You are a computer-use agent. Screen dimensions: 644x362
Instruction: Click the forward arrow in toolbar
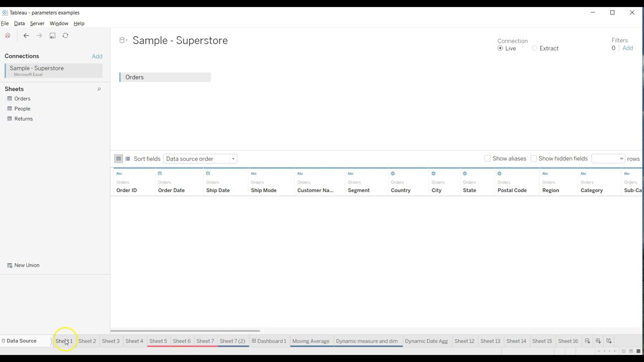(x=39, y=36)
